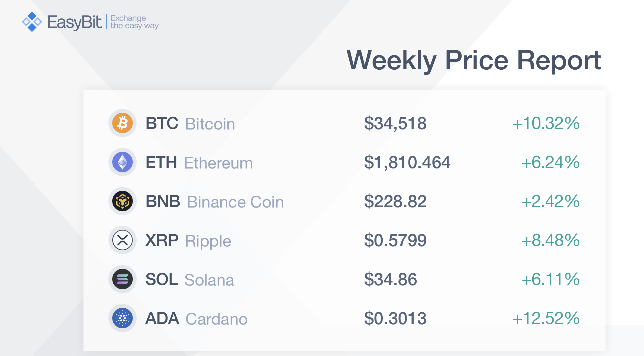Select the Cardano change +12.52%
Screen dimensions: 644x356
point(546,318)
